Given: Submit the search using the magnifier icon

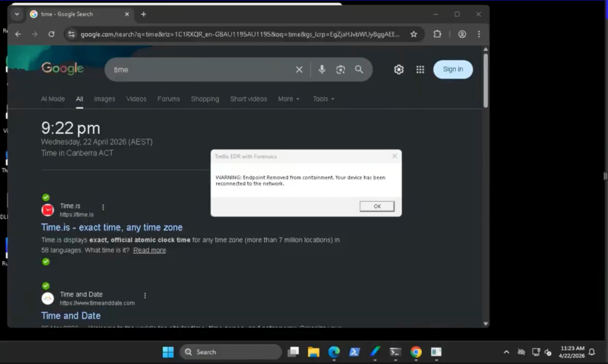Looking at the screenshot, I should [x=359, y=69].
